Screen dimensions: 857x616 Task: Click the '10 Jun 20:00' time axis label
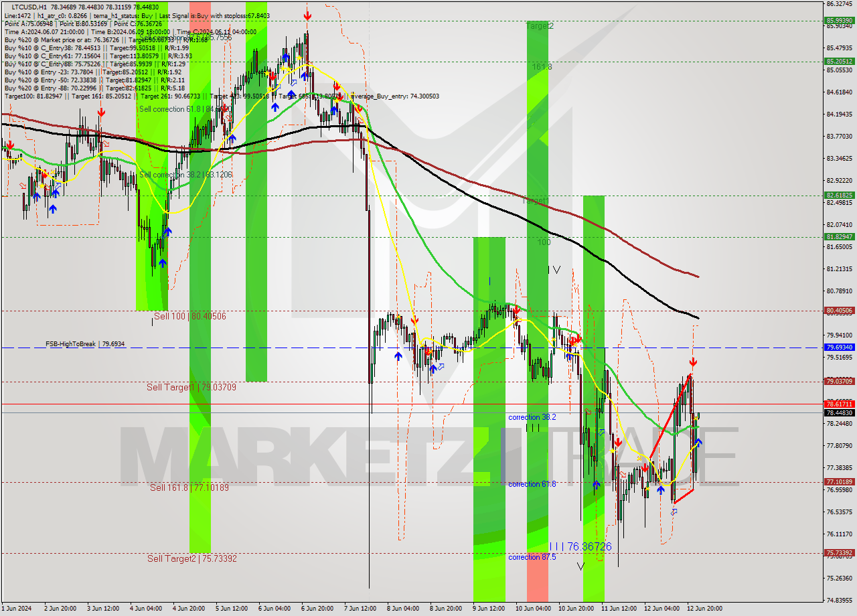574,609
